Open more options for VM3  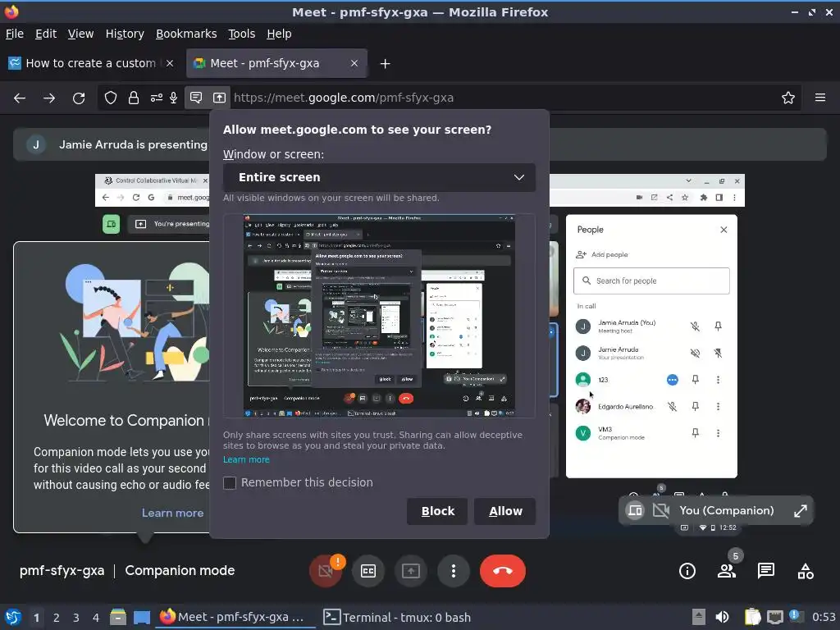pos(719,433)
